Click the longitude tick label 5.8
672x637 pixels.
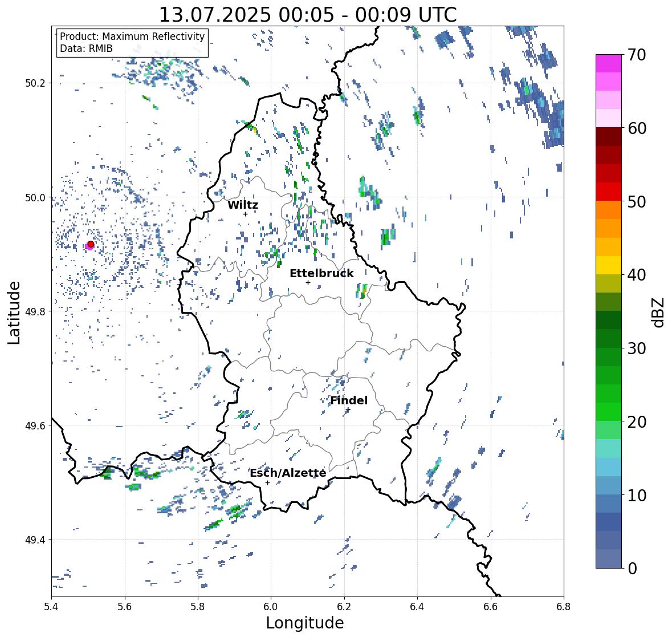[198, 607]
